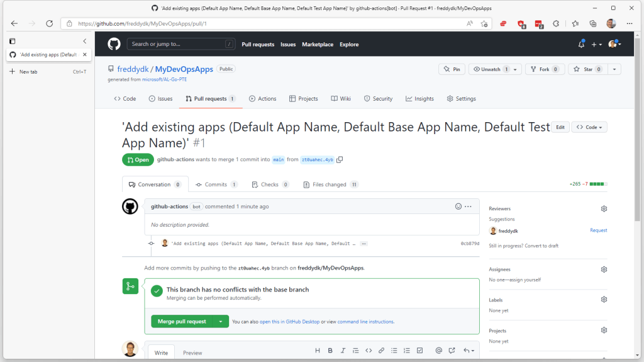The height and width of the screenshot is (362, 644).
Task: Insert heading with the H toolbar icon
Action: tap(318, 351)
